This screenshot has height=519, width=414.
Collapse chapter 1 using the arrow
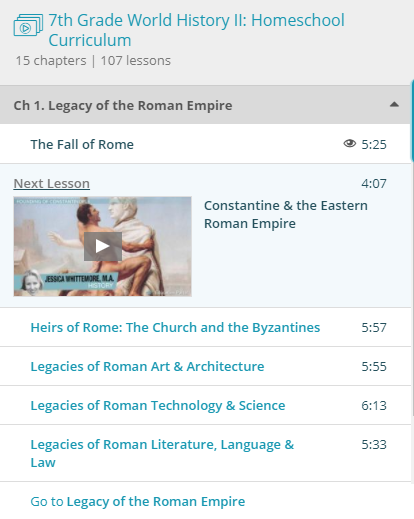(x=394, y=105)
